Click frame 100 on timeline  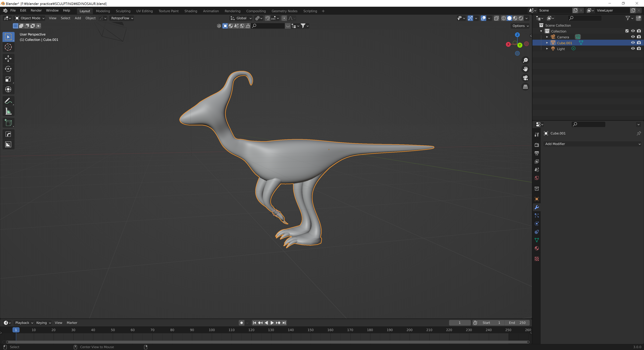pos(212,330)
